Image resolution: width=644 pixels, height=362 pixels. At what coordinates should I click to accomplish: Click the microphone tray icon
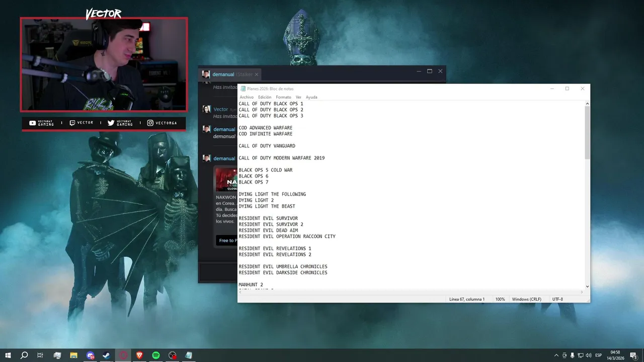573,355
